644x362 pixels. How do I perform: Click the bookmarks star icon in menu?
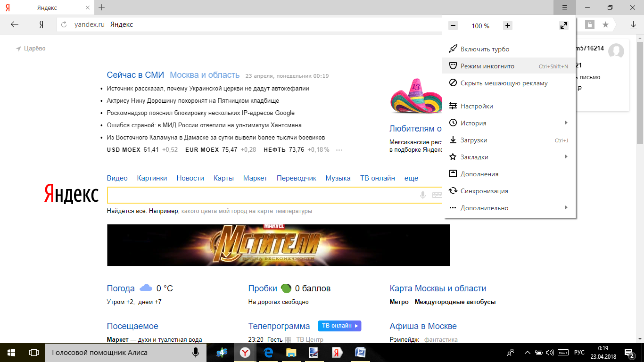pyautogui.click(x=453, y=157)
